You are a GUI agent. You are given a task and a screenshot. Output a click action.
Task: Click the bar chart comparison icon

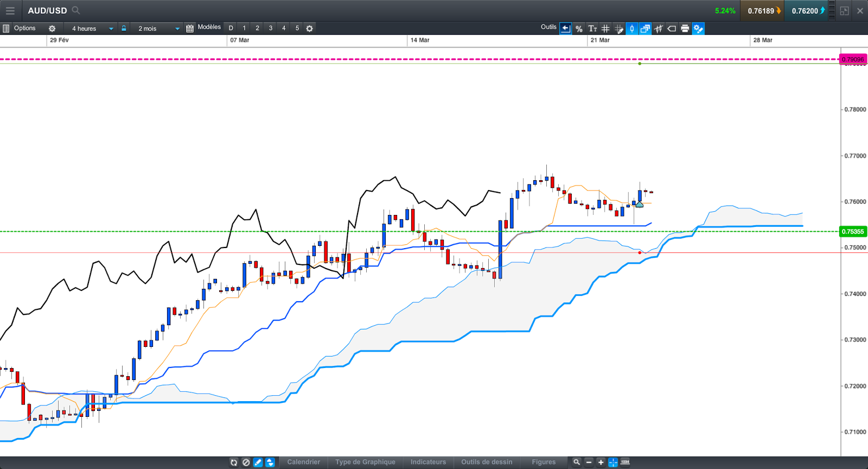pyautogui.click(x=659, y=28)
